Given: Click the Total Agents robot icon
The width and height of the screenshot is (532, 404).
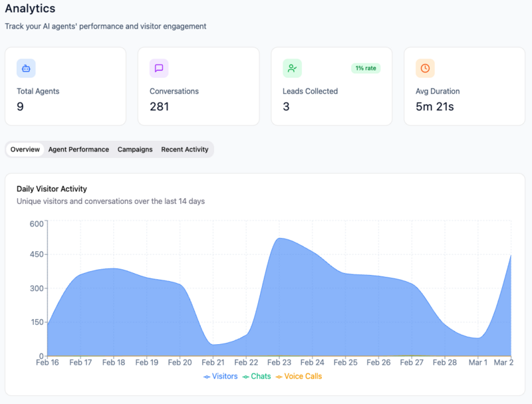Looking at the screenshot, I should pos(26,68).
